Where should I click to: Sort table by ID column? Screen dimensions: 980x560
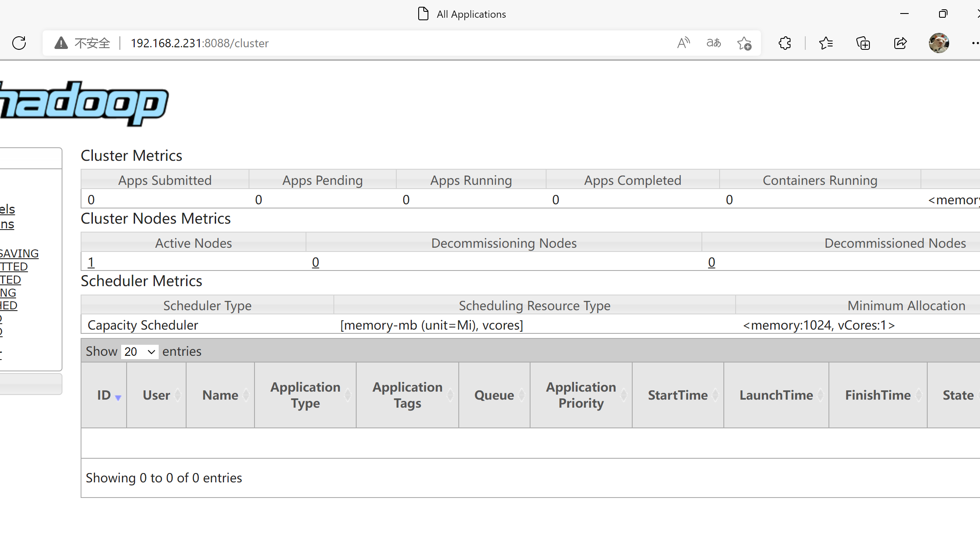point(104,395)
